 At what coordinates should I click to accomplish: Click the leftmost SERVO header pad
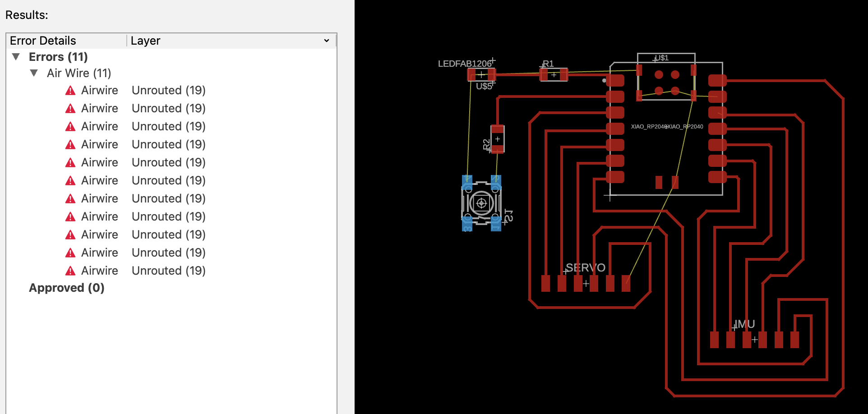(x=545, y=284)
